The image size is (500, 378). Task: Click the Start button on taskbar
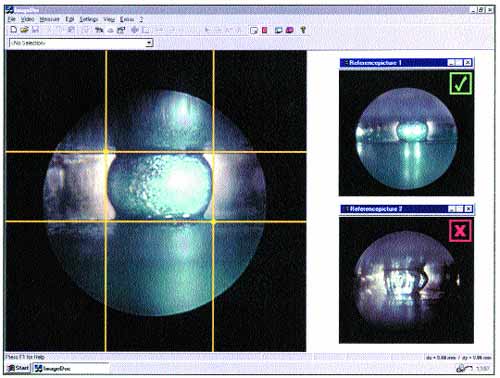(18, 368)
